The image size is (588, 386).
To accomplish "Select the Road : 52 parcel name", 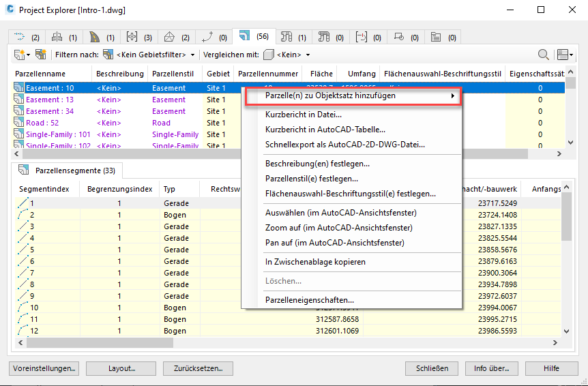I will tap(42, 123).
